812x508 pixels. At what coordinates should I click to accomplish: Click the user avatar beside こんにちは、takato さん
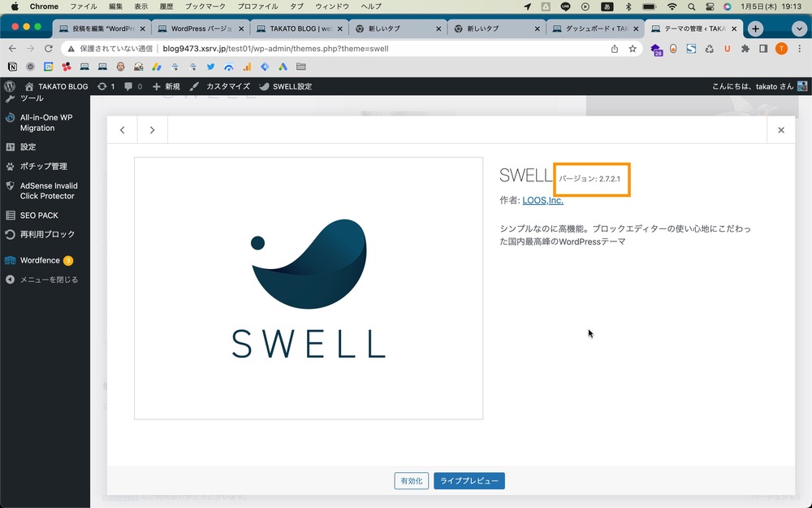[802, 87]
